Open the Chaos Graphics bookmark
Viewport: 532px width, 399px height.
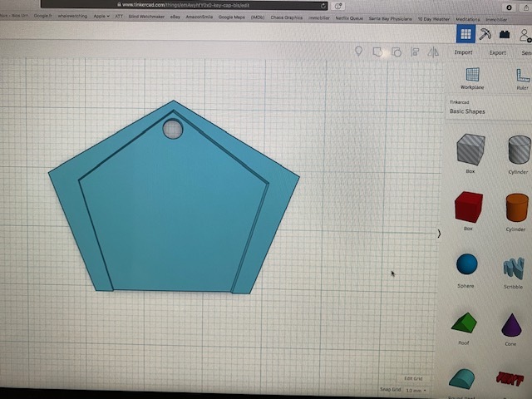coord(286,17)
